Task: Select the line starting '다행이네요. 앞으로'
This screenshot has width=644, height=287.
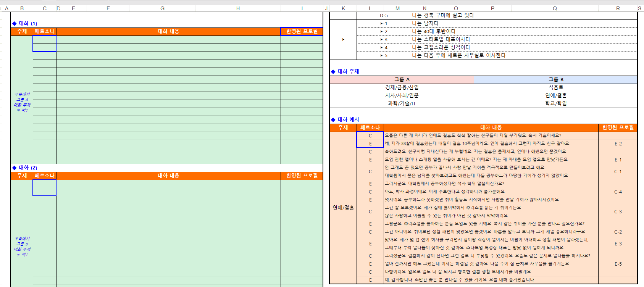Action: (x=491, y=272)
